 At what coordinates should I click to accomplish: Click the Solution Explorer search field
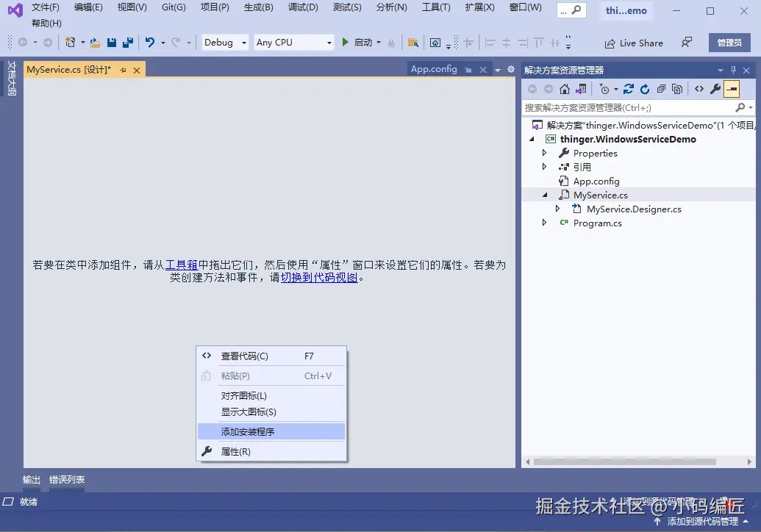click(629, 108)
